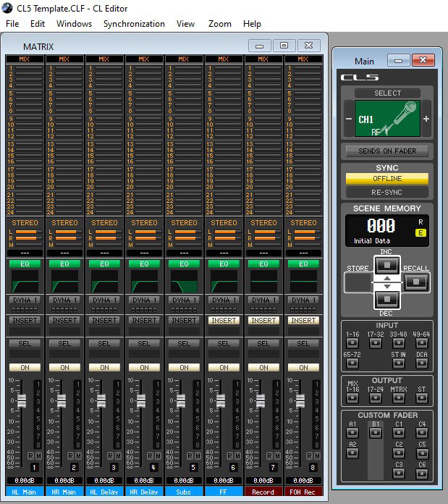This screenshot has width=448, height=504.
Task: Click SEL for HR Delay channel
Action: [x=144, y=344]
